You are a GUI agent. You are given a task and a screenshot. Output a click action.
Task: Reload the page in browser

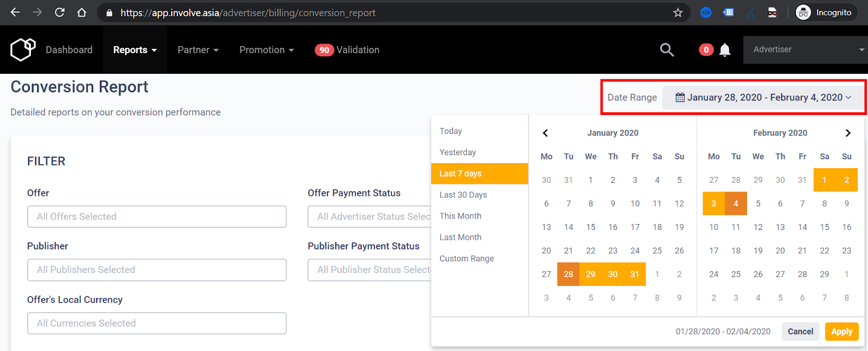point(60,12)
